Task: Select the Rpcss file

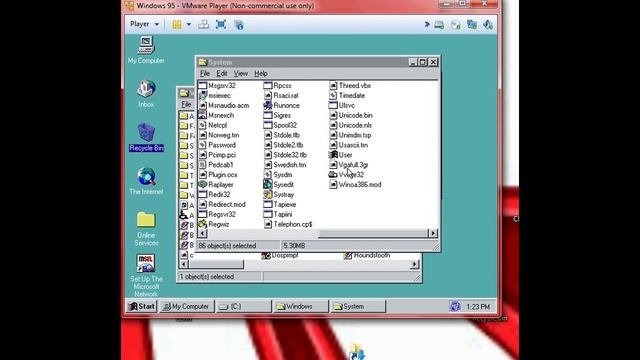Action: pos(278,86)
